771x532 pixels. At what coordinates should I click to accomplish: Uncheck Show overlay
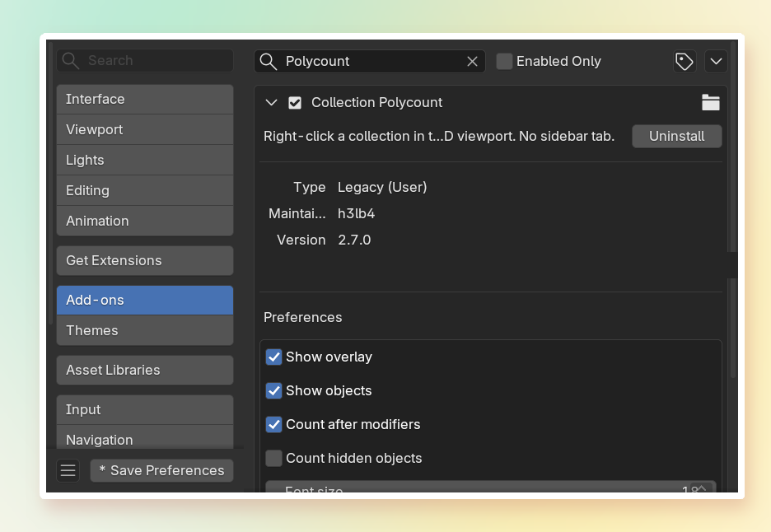273,357
